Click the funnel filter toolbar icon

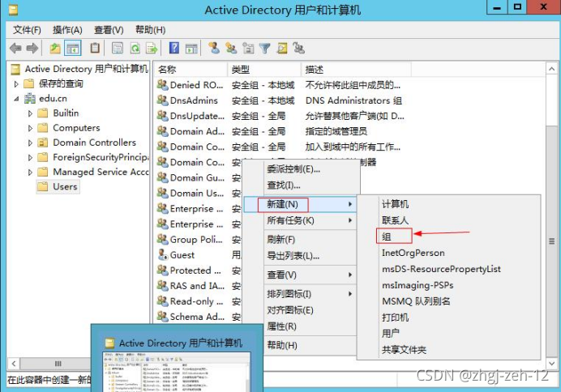click(x=265, y=48)
